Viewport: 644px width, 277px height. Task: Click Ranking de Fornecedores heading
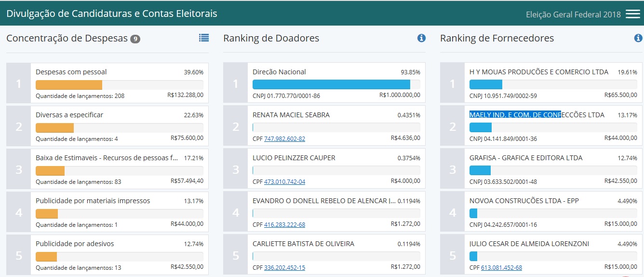[x=497, y=38]
